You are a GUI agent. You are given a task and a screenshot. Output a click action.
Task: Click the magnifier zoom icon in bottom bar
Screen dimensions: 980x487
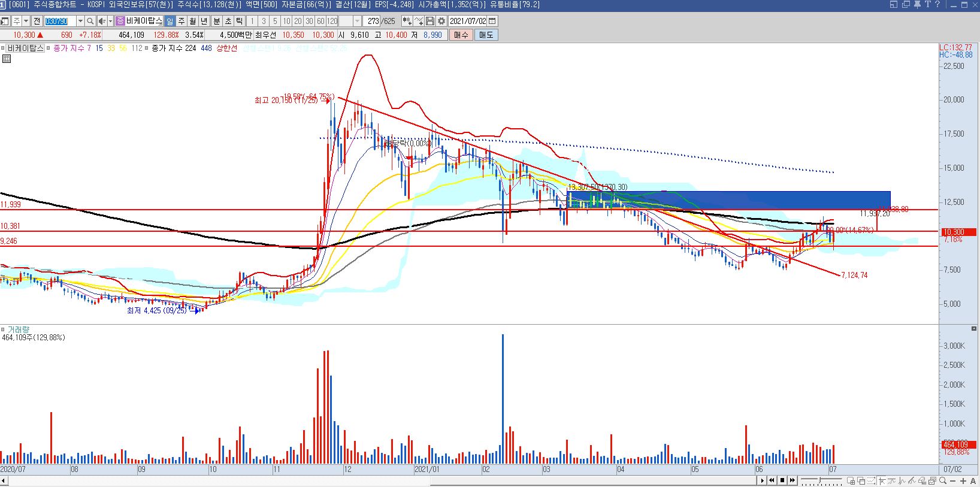click(942, 480)
